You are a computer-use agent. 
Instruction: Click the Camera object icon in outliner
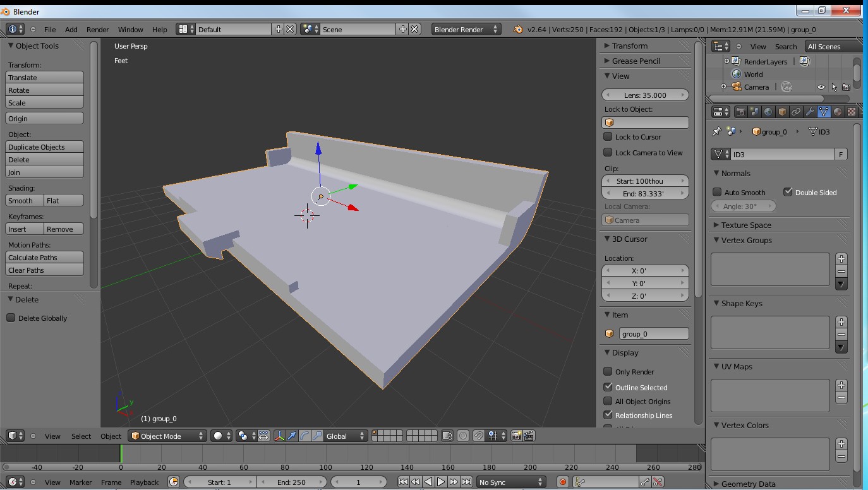pos(737,87)
